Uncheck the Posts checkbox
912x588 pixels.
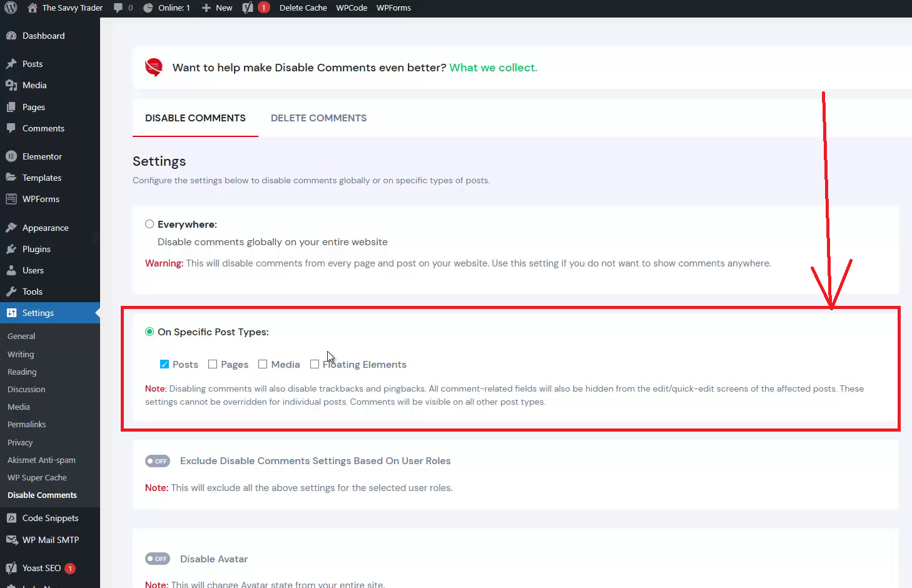click(165, 364)
